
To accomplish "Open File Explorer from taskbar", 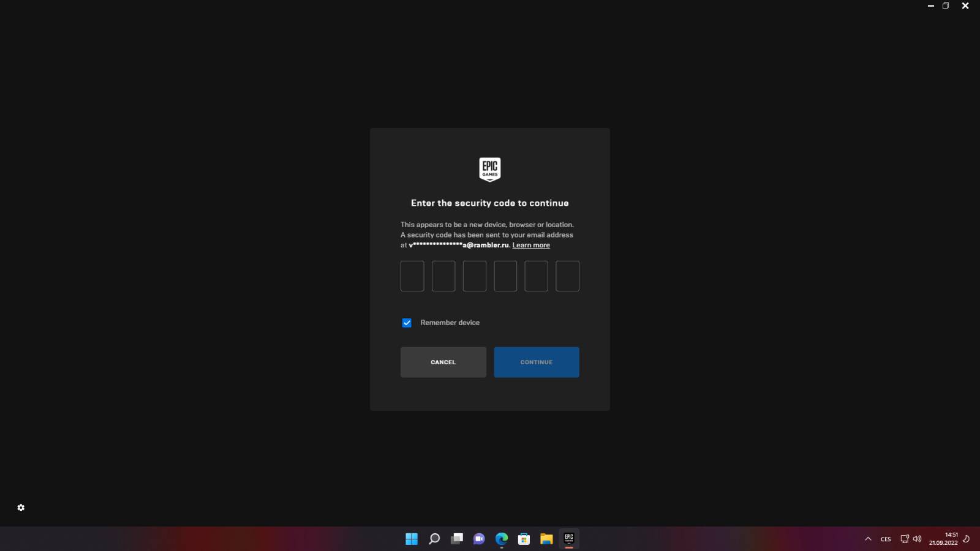I will pos(546,539).
